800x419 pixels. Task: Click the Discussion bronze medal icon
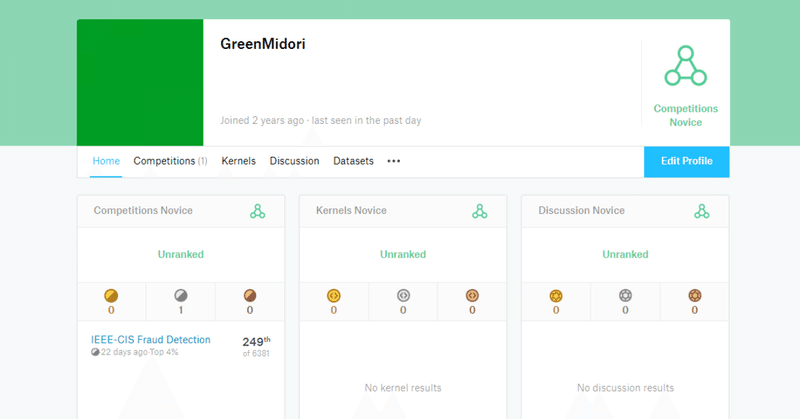pyautogui.click(x=695, y=295)
